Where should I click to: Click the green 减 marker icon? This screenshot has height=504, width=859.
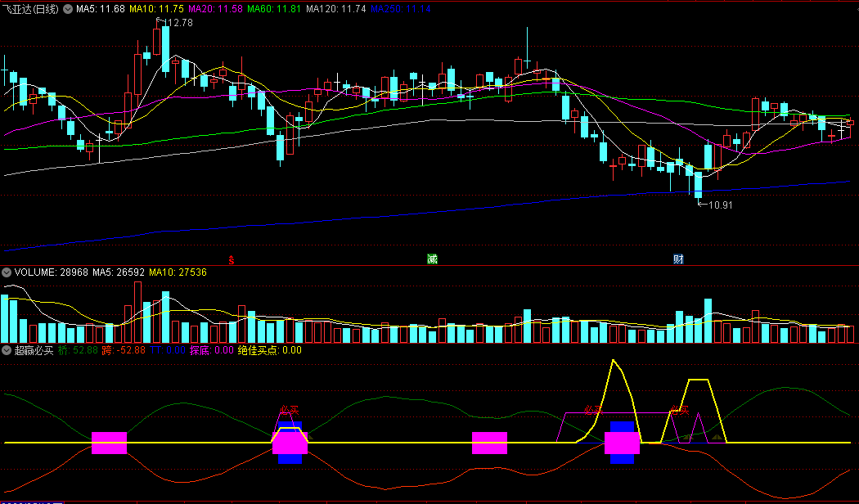tap(432, 259)
